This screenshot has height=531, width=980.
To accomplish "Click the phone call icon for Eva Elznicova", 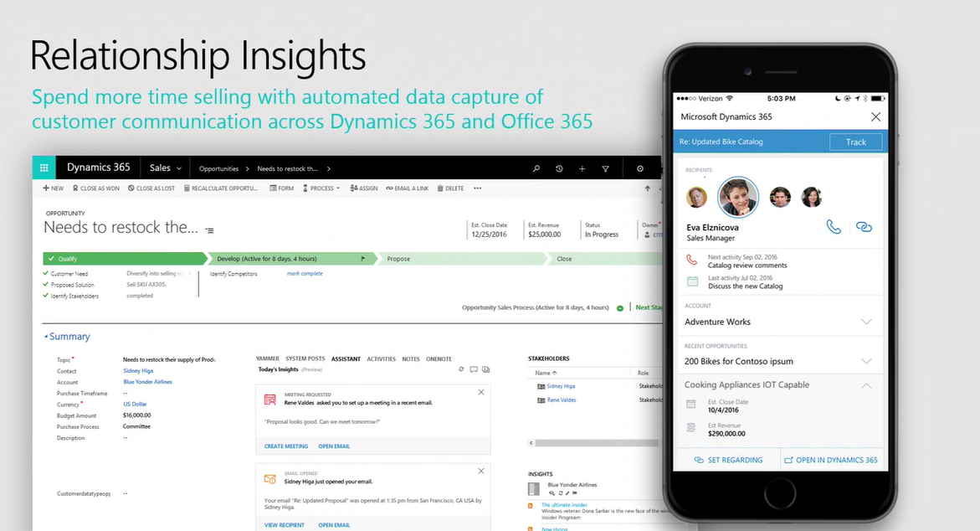I will [x=834, y=226].
